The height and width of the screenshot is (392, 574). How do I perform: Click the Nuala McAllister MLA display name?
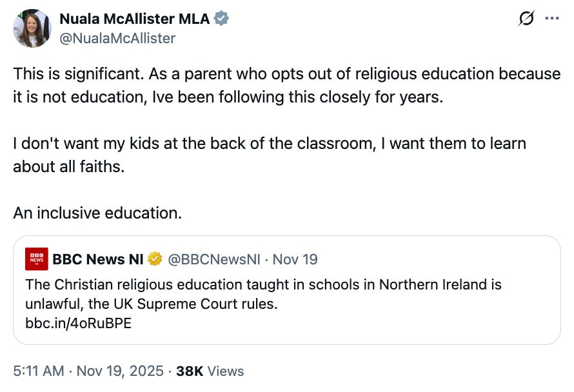coord(134,19)
